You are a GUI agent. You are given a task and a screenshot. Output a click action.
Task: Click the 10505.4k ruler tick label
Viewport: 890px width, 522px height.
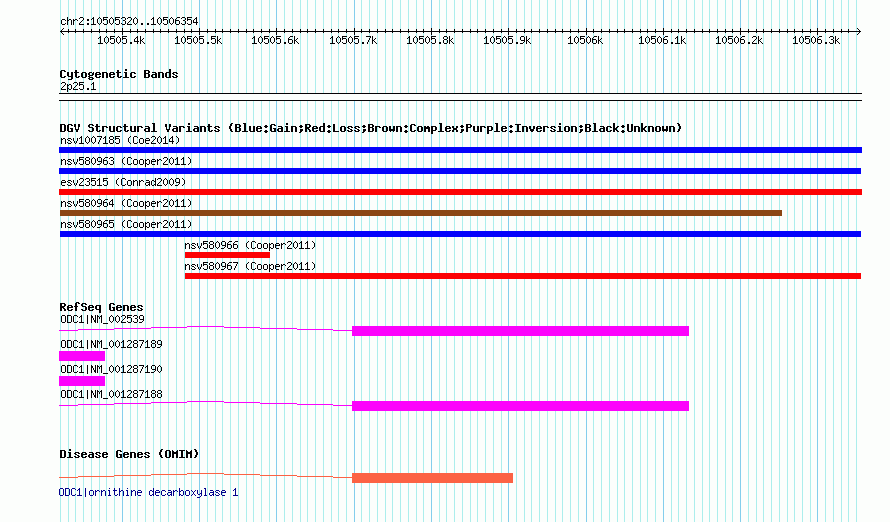[x=121, y=40]
